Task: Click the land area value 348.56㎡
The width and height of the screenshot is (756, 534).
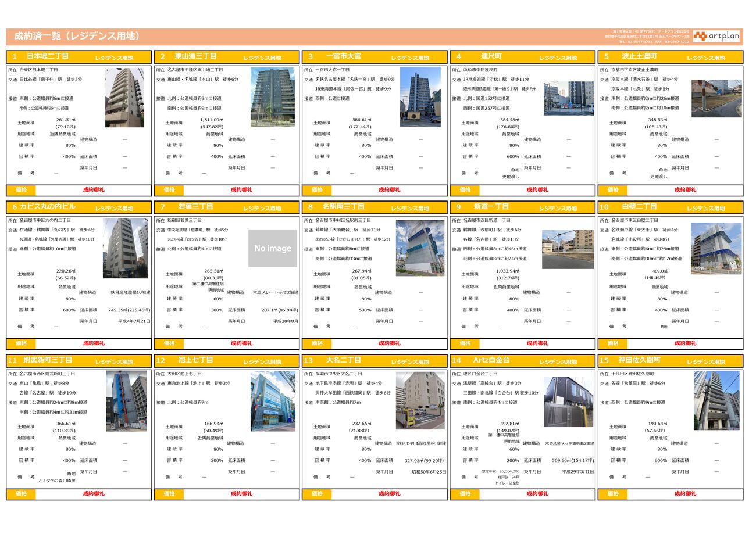Action: 658,120
